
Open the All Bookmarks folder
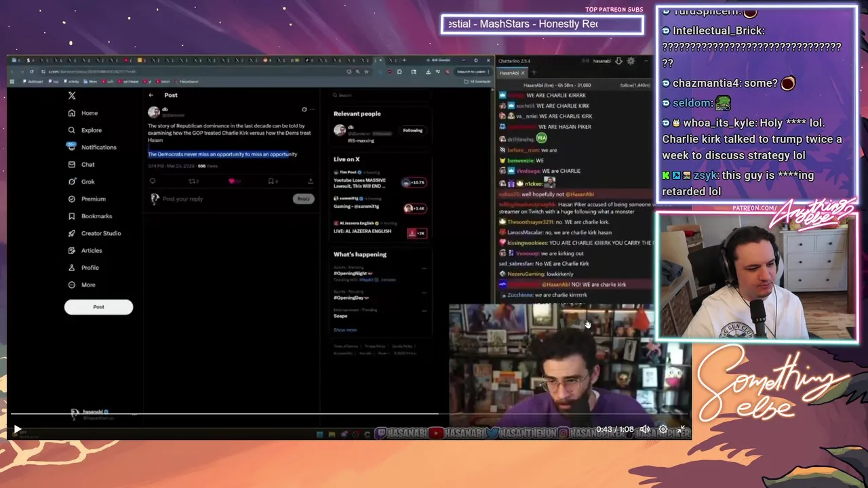tap(477, 81)
